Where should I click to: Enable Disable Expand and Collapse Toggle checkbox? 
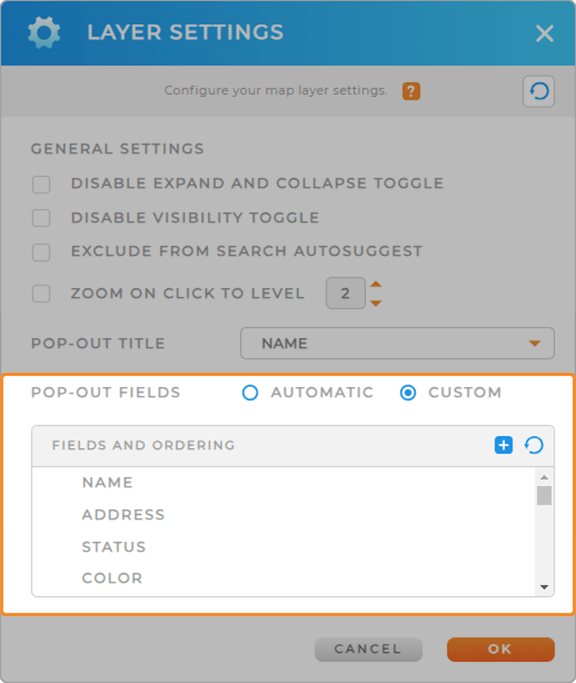41,184
